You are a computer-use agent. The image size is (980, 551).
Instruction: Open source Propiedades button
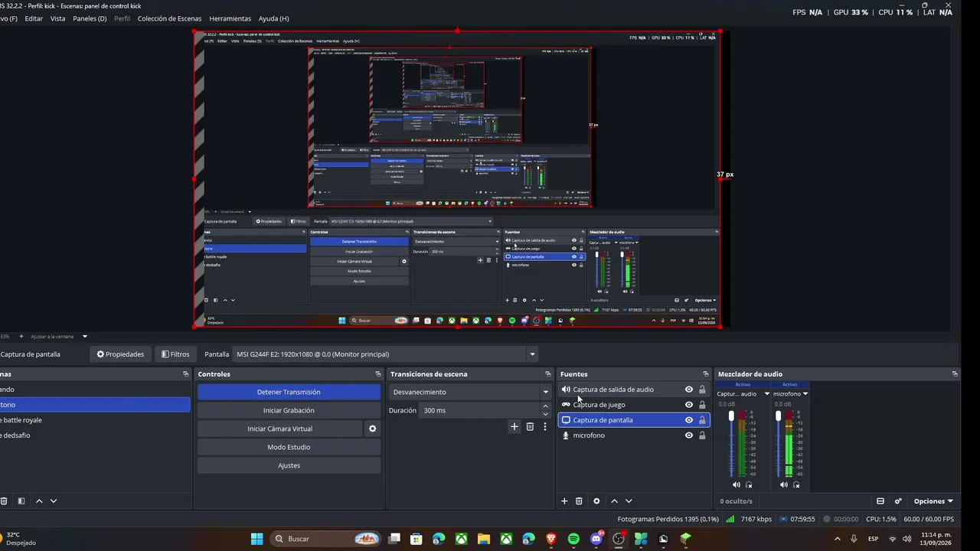[120, 354]
